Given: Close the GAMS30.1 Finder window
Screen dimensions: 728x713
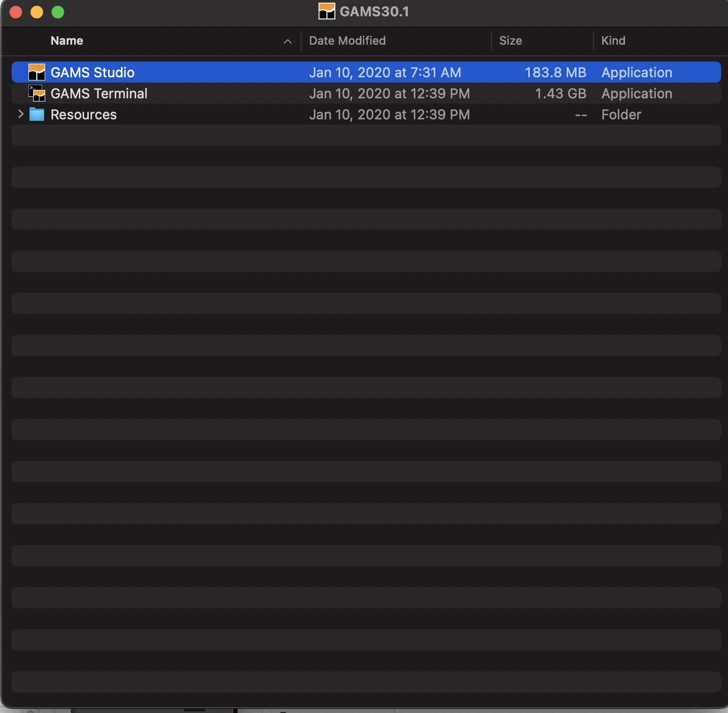Looking at the screenshot, I should tap(16, 12).
